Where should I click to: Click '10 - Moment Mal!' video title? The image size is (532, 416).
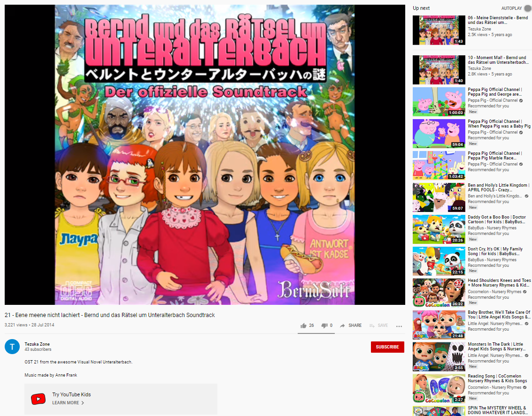pos(498,60)
